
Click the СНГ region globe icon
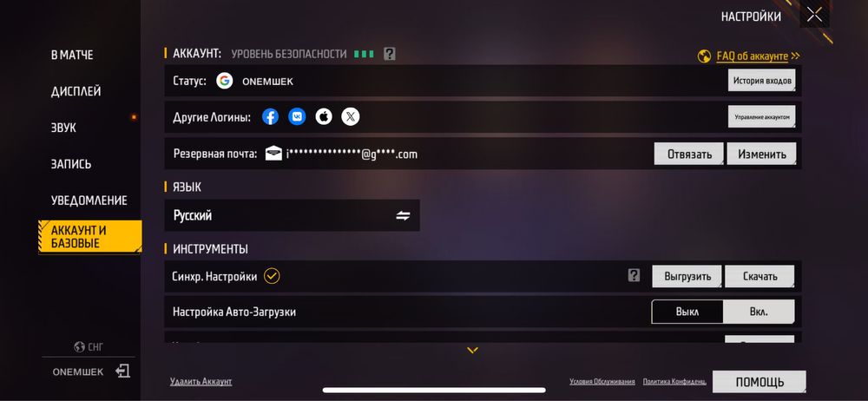tap(79, 347)
